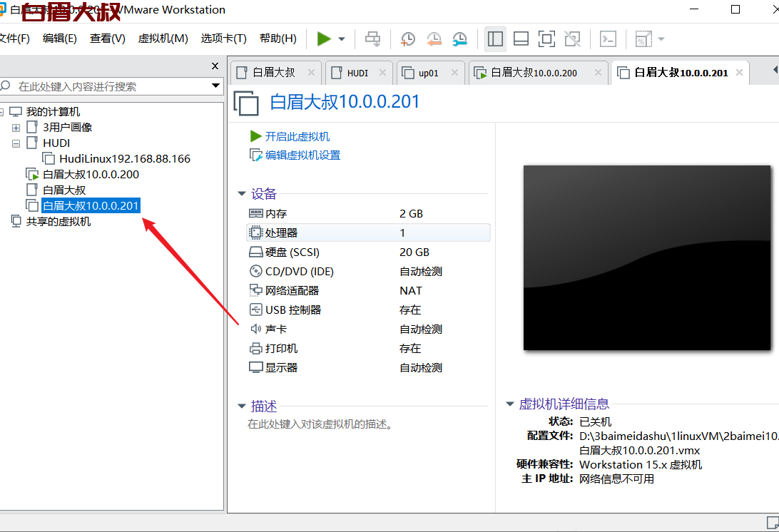Select 我的计算机 in the library tree
The height and width of the screenshot is (532, 779).
pos(53,112)
